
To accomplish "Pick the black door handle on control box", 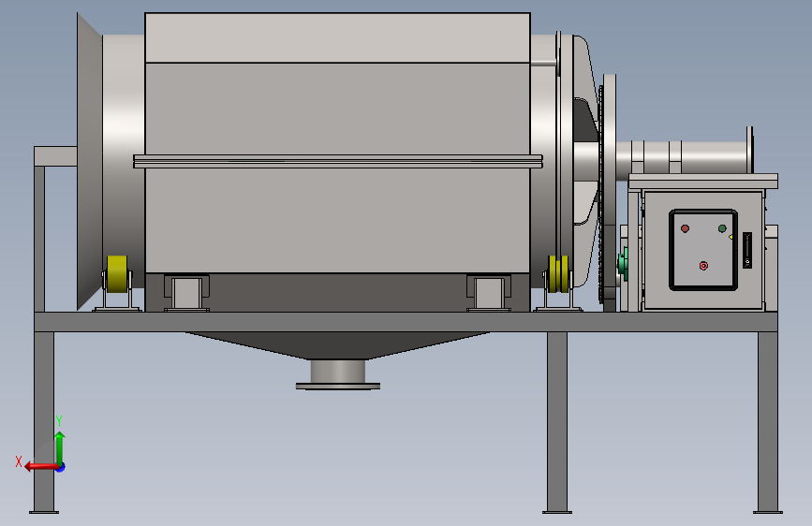I will [x=746, y=250].
